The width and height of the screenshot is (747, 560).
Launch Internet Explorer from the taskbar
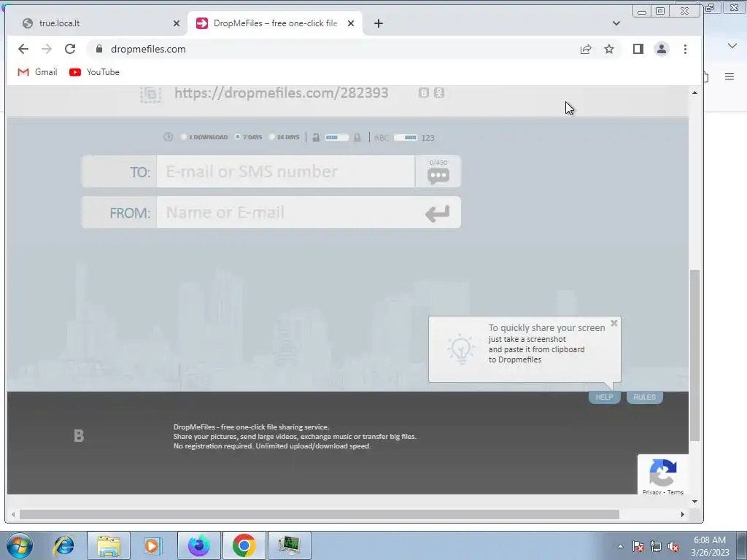click(64, 545)
